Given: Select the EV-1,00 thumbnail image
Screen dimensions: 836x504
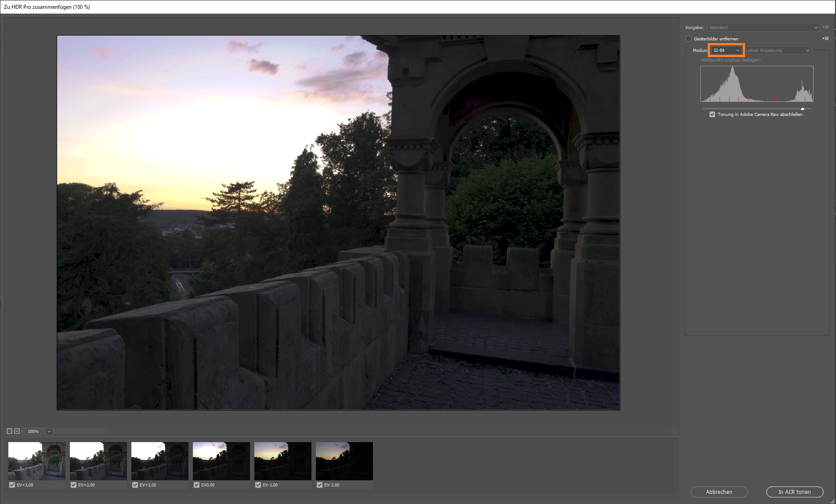Looking at the screenshot, I should (282, 461).
